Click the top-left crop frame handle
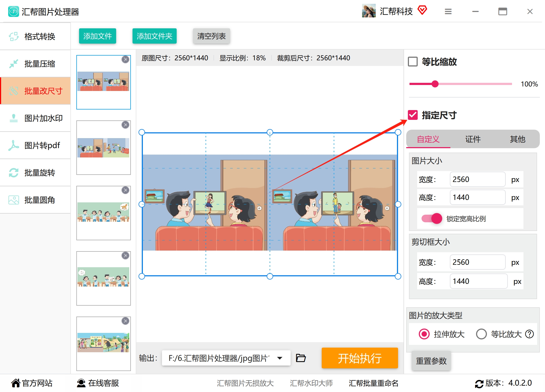This screenshot has width=545, height=392. tap(142, 132)
